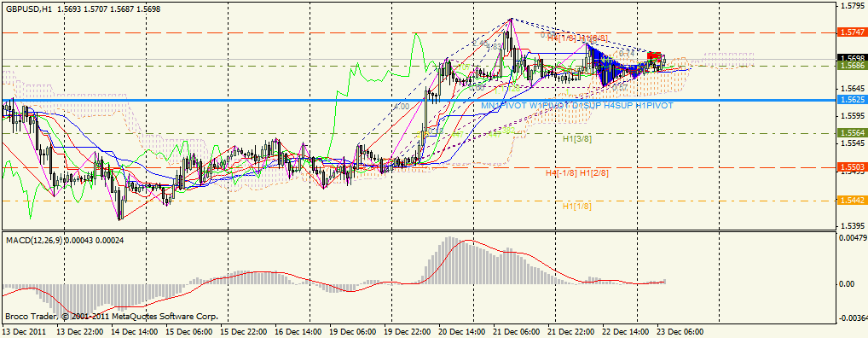Select the 23 Dec 06:00 time axis label
The width and height of the screenshot is (868, 338).
(x=681, y=332)
